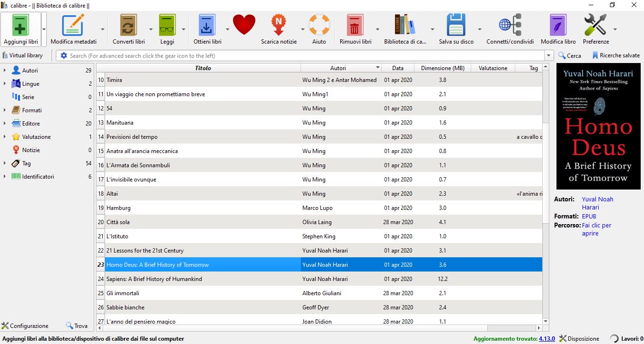644x344 pixels.
Task: Open Disposizione layout button
Action: click(579, 339)
